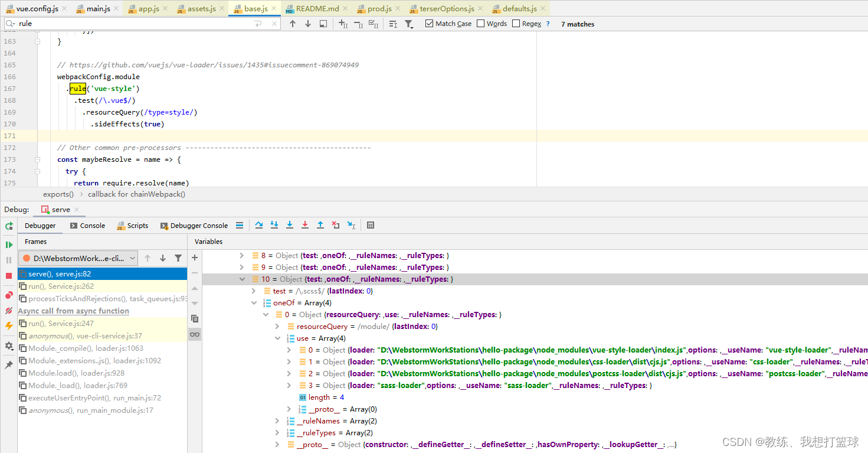Click the Duplicate Watch copy icon
The image size is (868, 453).
195,318
